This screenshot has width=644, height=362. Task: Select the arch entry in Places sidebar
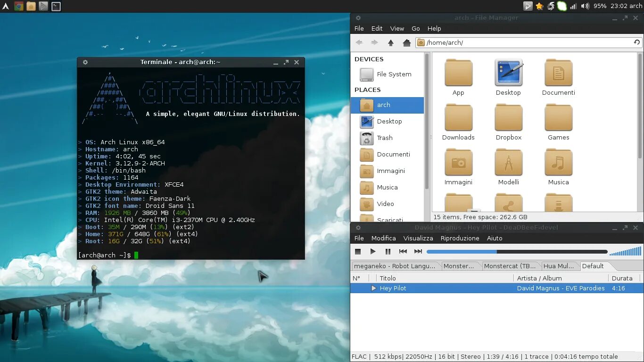point(387,105)
